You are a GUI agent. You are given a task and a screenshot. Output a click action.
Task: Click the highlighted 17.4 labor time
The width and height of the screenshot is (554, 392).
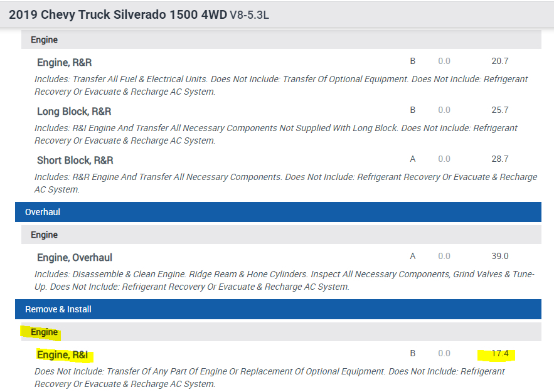[499, 354]
